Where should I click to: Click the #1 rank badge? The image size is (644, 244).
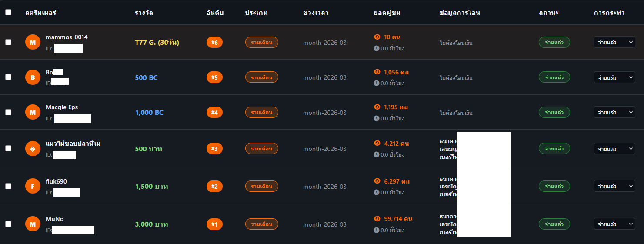pyautogui.click(x=214, y=224)
